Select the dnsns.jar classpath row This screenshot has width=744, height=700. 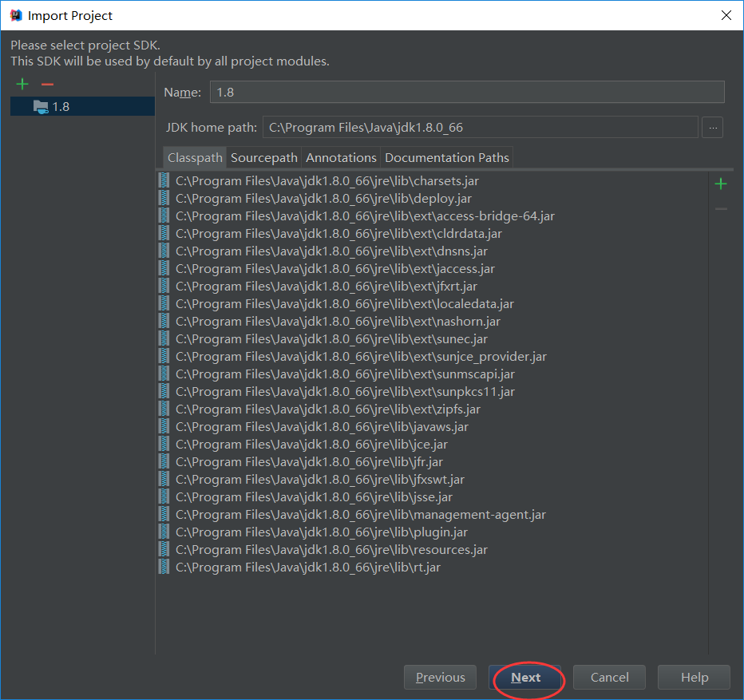(433, 251)
